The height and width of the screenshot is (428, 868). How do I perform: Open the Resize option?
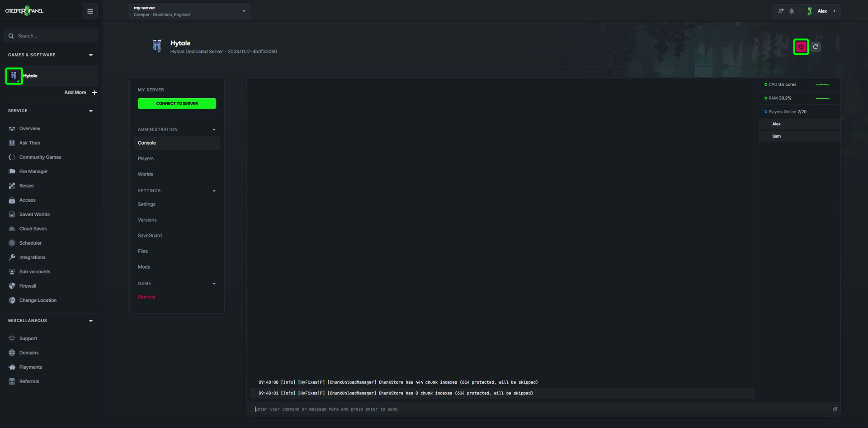tap(27, 186)
